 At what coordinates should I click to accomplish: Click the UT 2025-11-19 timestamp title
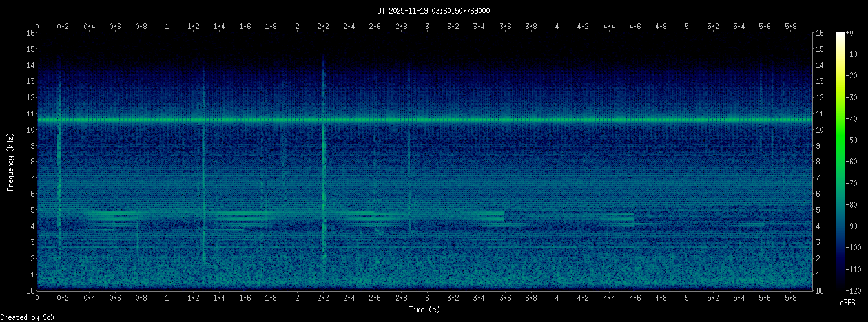[433, 11]
